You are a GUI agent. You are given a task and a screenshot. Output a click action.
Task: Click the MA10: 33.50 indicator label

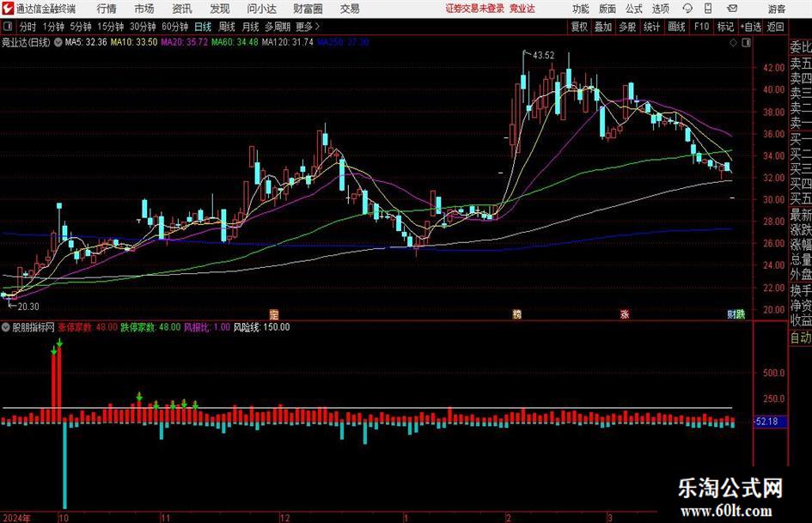tap(134, 42)
